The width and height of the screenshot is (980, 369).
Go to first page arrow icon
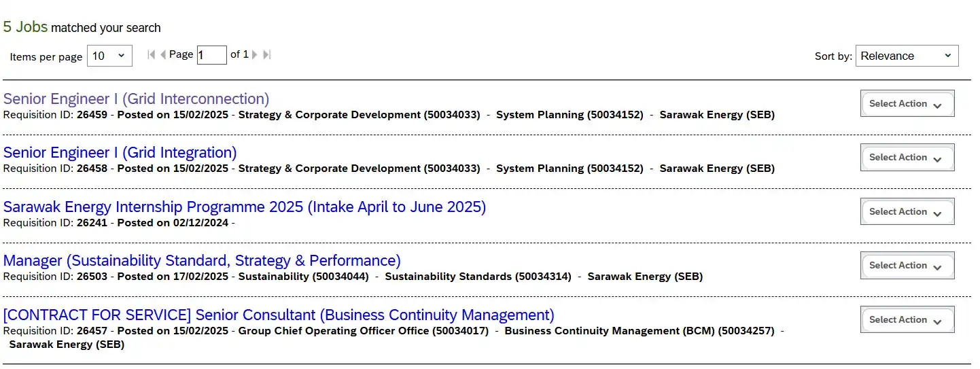tap(151, 54)
